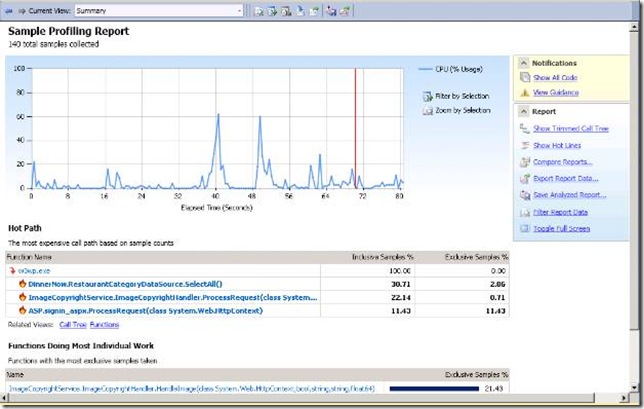Click the Filter by Selection label
This screenshot has height=409, width=644.
(x=462, y=96)
